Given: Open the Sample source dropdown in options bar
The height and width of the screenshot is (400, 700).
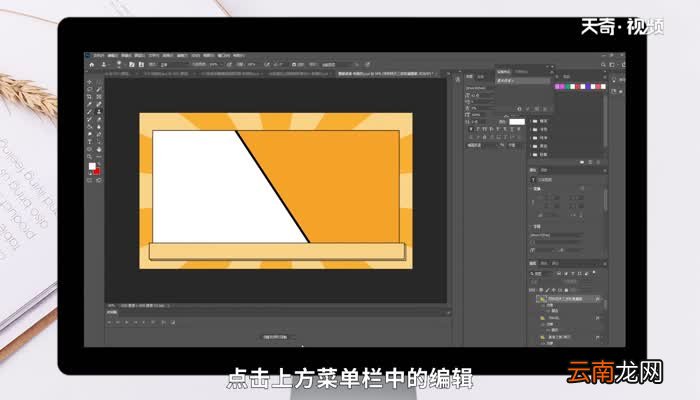Looking at the screenshot, I should pos(340,65).
